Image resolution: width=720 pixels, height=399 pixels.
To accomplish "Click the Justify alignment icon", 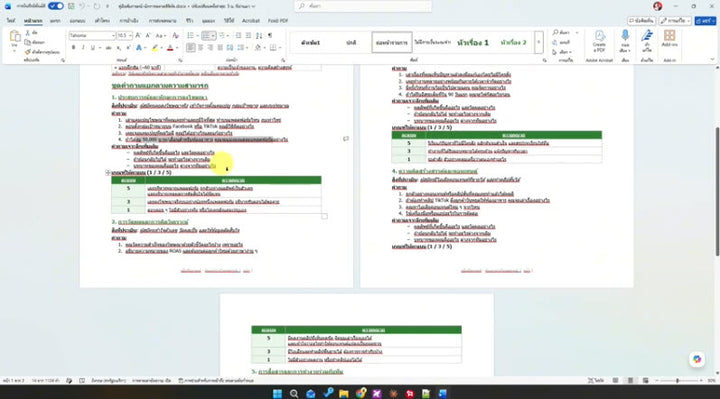I will [220, 48].
